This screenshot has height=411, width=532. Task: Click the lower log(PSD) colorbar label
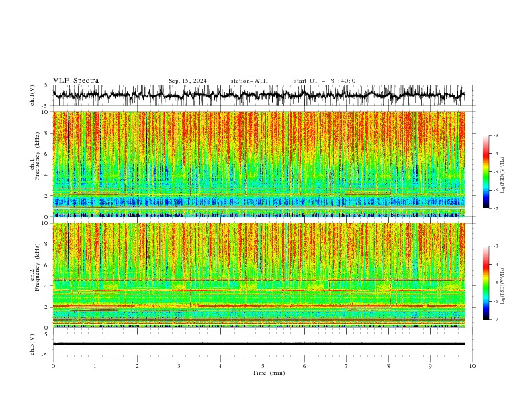[x=503, y=285]
